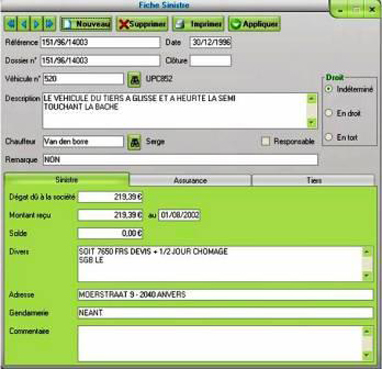This screenshot has width=382, height=369.
Task: Click the Solde field 0,00 €
Action: click(110, 233)
